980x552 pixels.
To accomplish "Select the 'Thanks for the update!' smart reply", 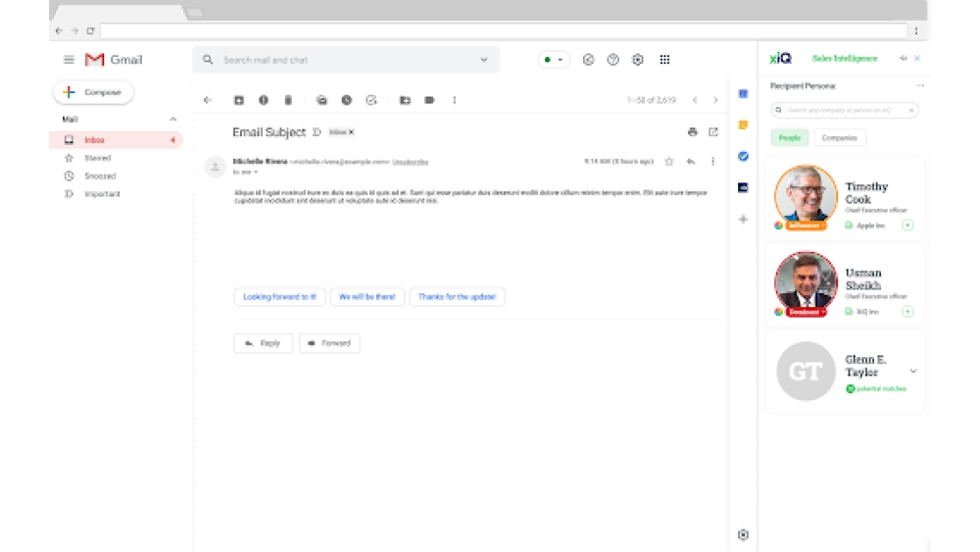I will coord(457,297).
